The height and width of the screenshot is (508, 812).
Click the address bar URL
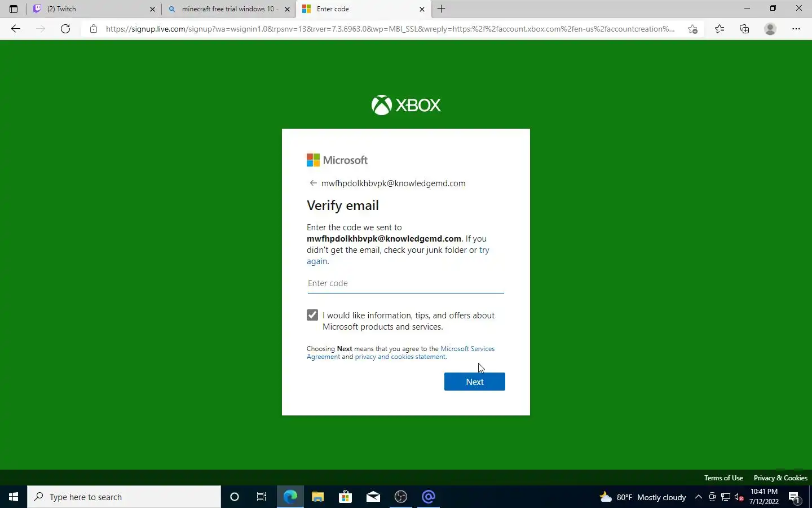(x=390, y=29)
